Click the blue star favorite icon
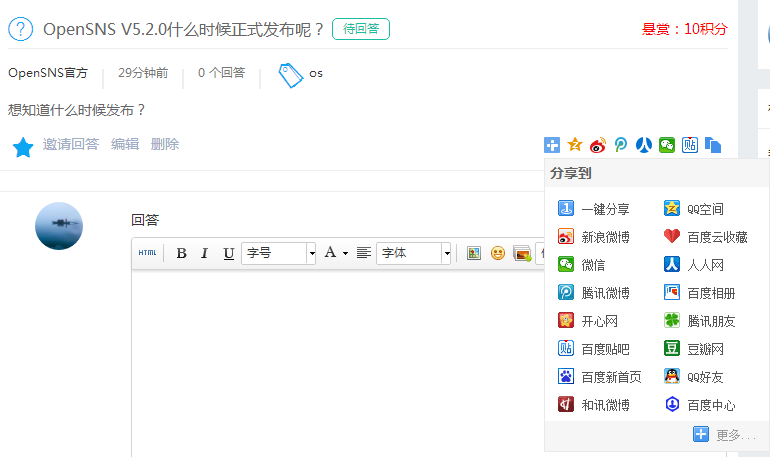This screenshot has height=457, width=770. pos(23,147)
